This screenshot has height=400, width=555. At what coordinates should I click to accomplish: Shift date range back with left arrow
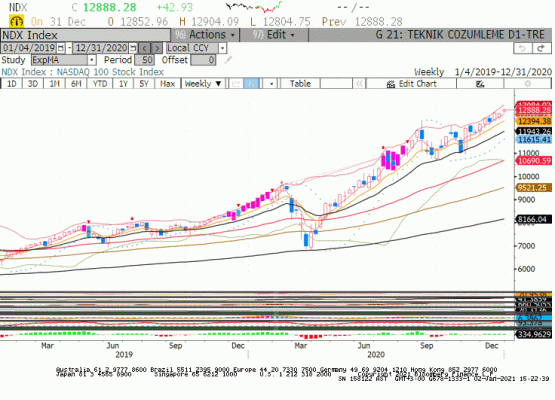[144, 48]
